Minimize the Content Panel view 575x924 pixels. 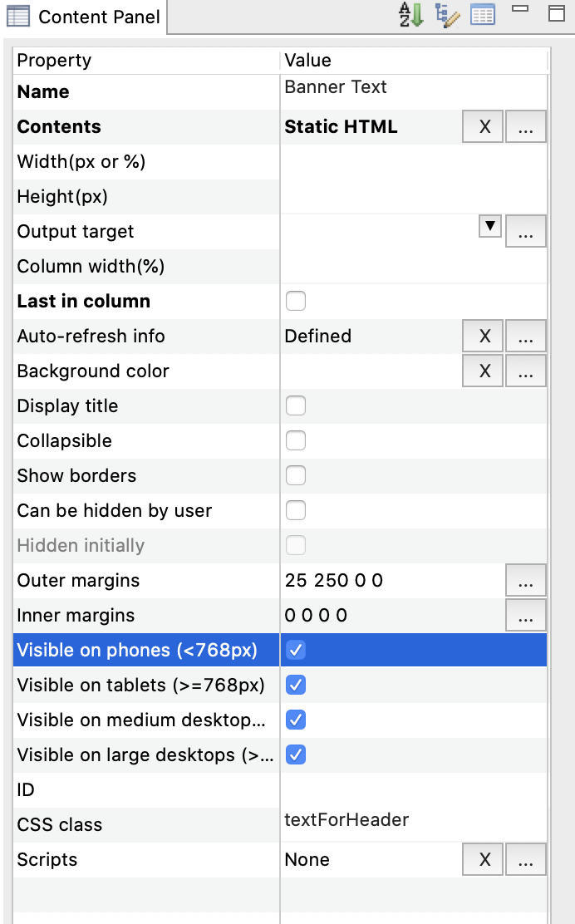pyautogui.click(x=520, y=9)
